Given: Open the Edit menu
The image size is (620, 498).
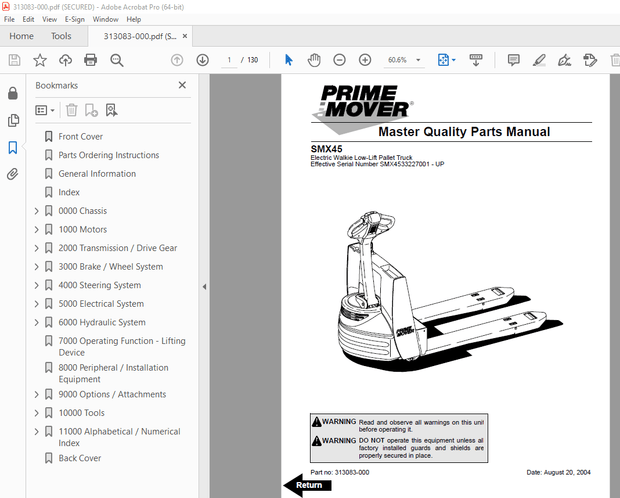Looking at the screenshot, I should tap(28, 19).
